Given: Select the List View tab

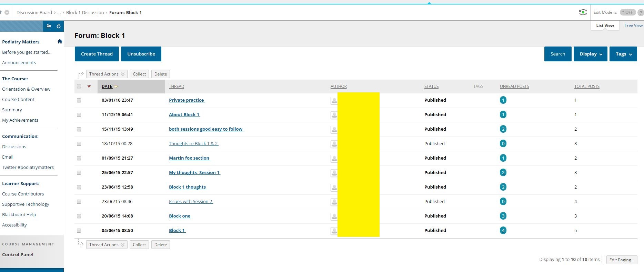Looking at the screenshot, I should (x=605, y=26).
